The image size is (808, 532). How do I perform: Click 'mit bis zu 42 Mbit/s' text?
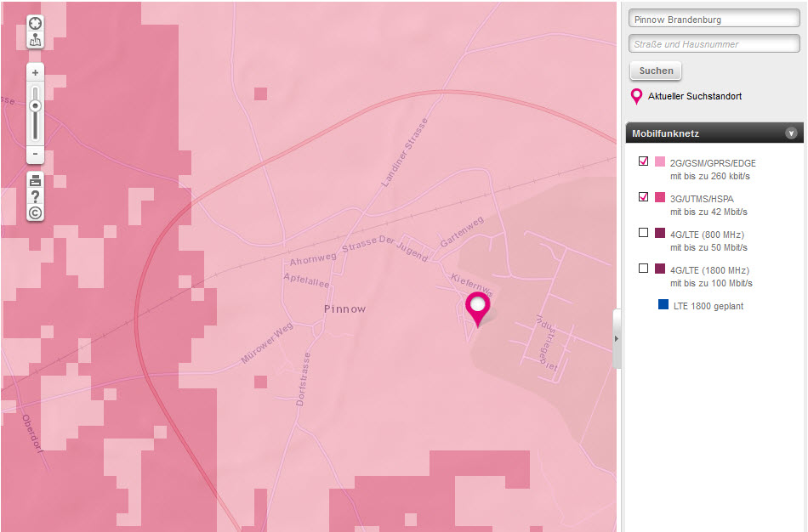pyautogui.click(x=708, y=212)
